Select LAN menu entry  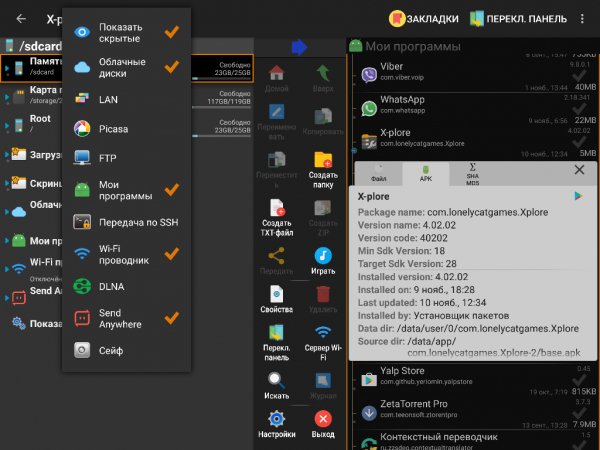click(x=126, y=99)
